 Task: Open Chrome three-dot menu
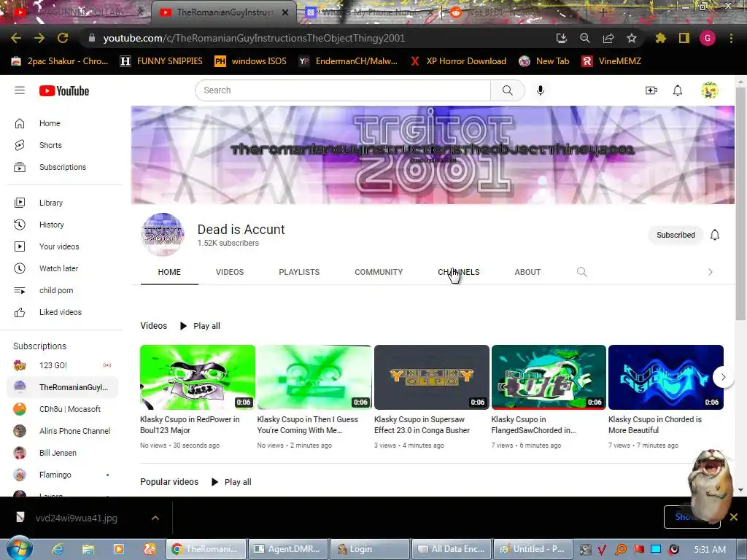[x=731, y=38]
